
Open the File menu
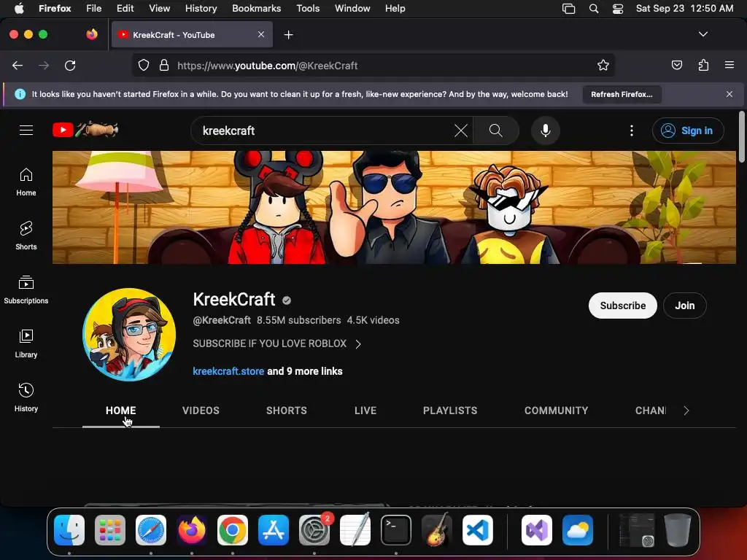[94, 9]
